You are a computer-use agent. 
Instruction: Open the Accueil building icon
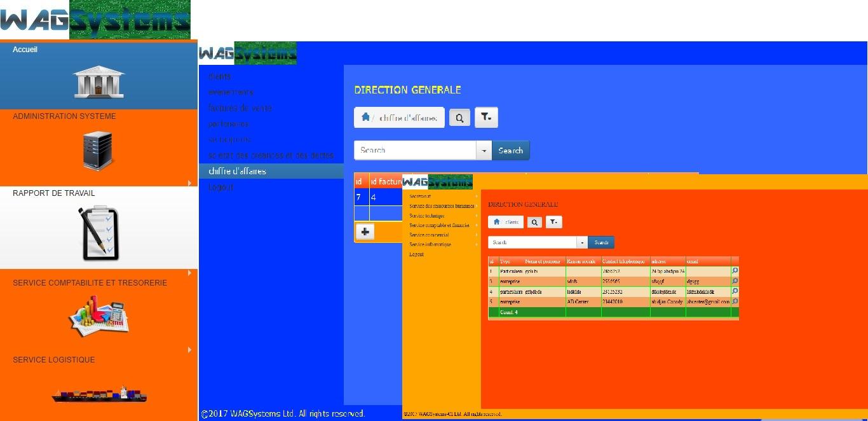(98, 83)
